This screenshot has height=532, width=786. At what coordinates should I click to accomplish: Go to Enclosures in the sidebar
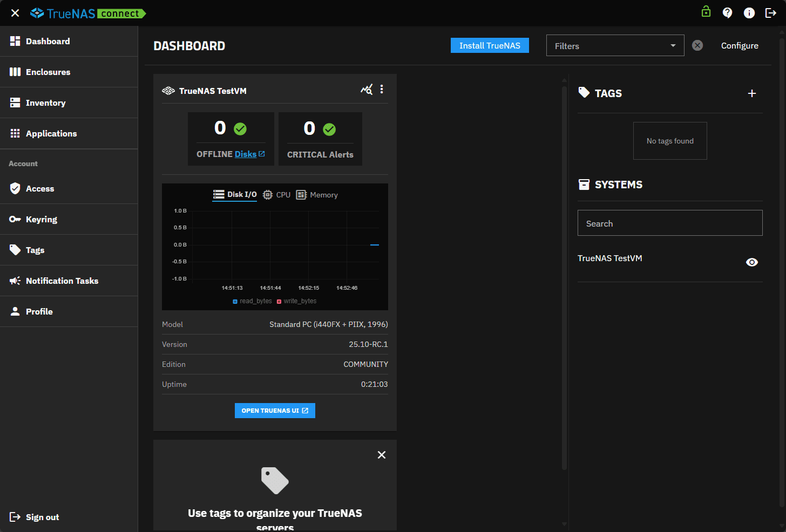point(69,72)
